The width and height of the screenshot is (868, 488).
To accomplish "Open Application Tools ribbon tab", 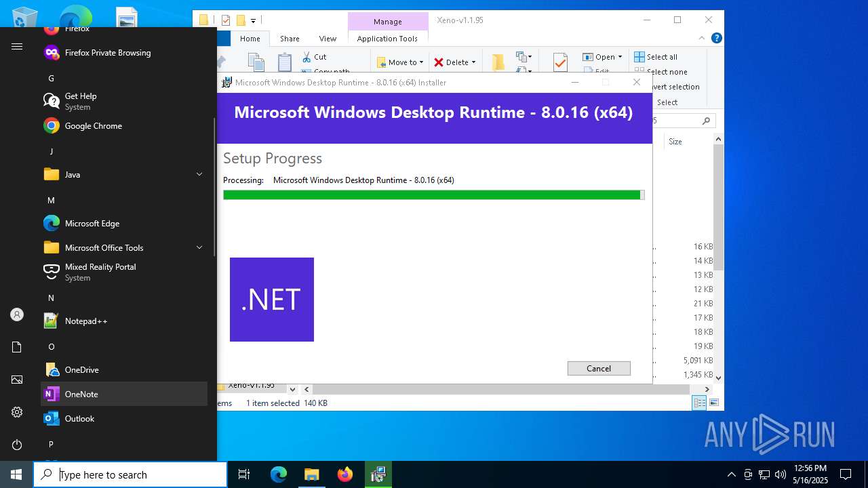I will (387, 39).
